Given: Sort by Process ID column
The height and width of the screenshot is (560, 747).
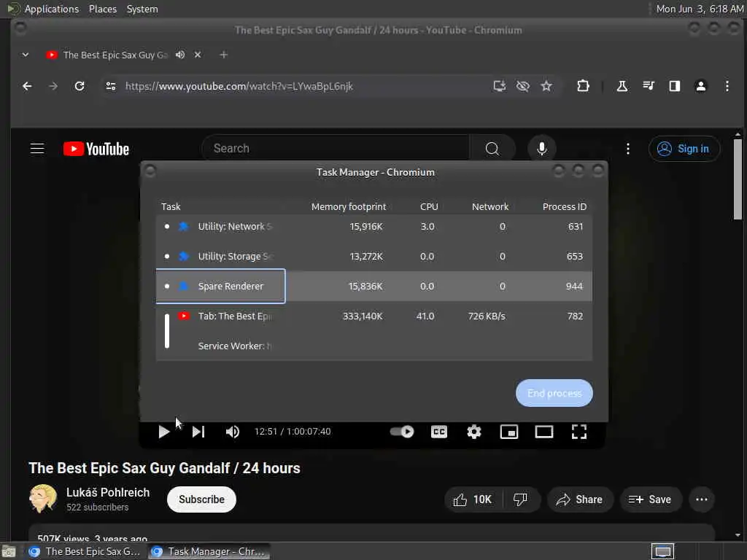Looking at the screenshot, I should click(x=564, y=206).
